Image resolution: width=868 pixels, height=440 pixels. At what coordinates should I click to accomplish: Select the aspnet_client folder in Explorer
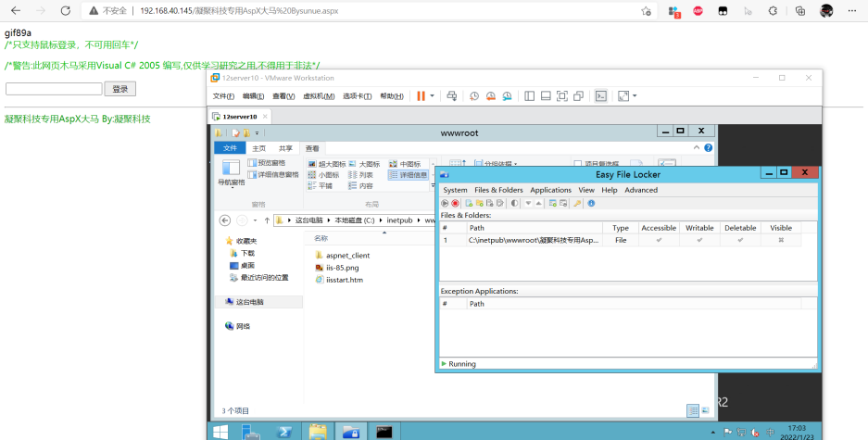[x=342, y=255]
